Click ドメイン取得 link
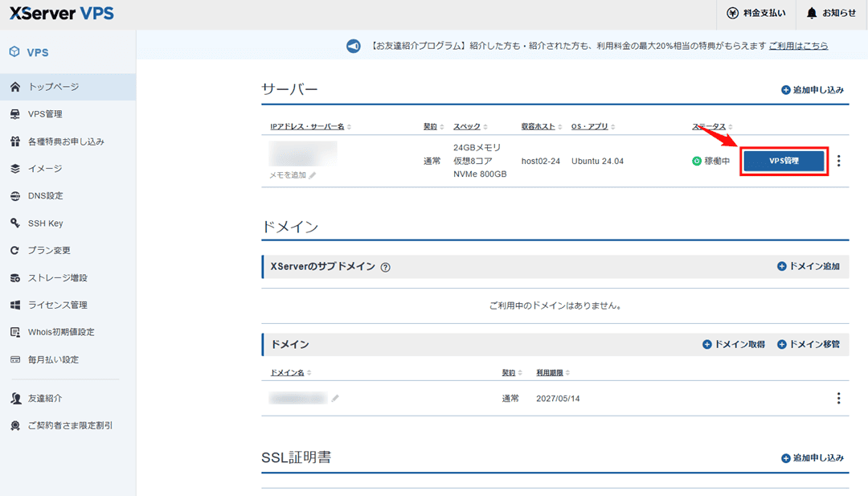 click(734, 344)
